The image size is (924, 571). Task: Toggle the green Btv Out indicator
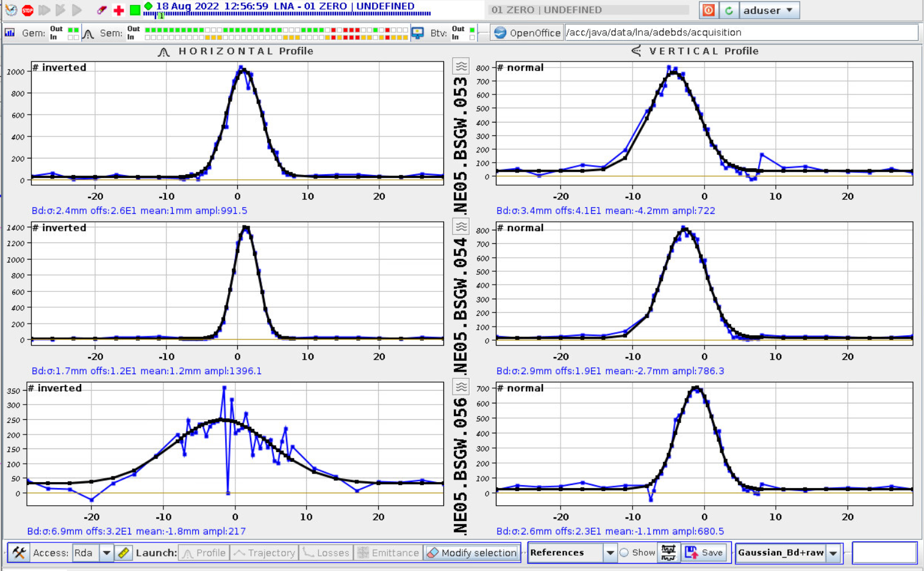click(472, 29)
